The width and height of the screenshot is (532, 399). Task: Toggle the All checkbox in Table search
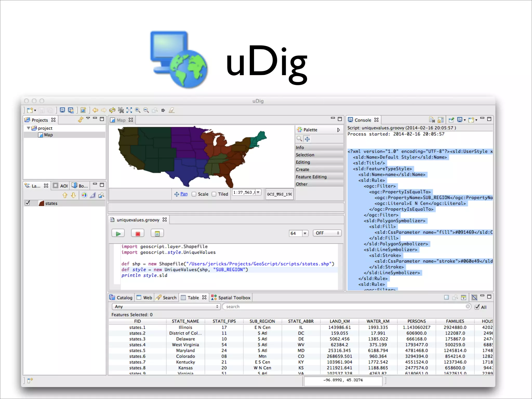[x=477, y=307]
